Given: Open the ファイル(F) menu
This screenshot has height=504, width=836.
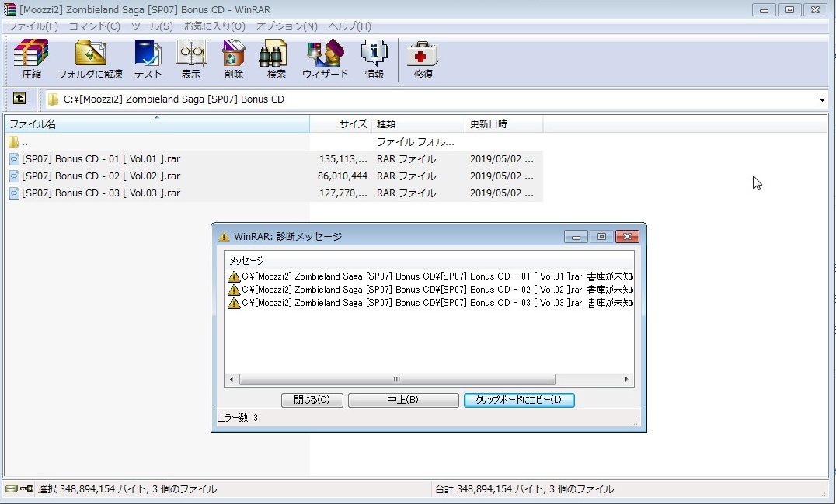Looking at the screenshot, I should (33, 26).
